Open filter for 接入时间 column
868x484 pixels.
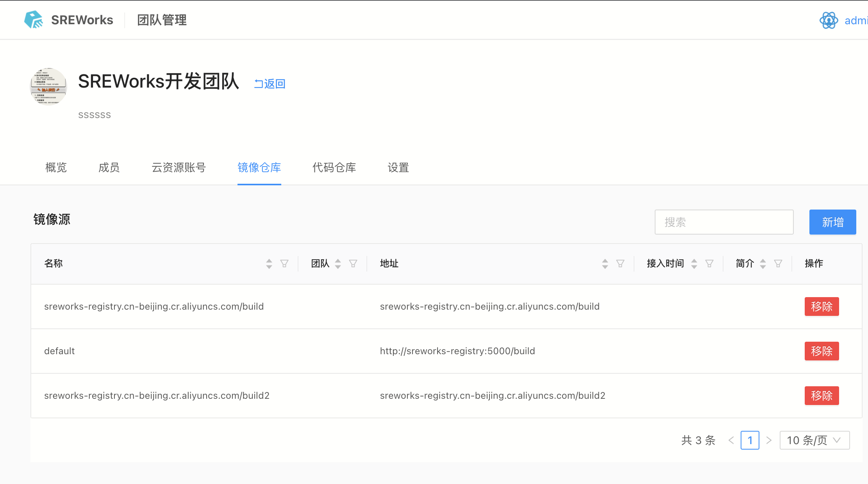coord(709,264)
